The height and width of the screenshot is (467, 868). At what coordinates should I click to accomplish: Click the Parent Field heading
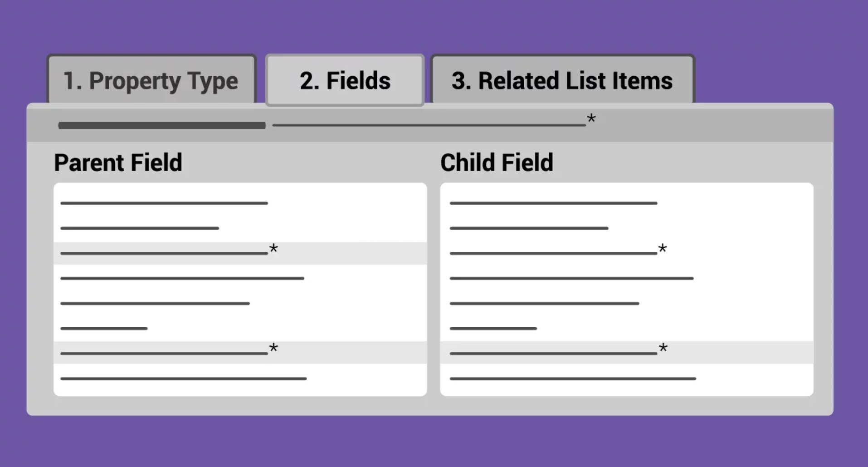(118, 162)
